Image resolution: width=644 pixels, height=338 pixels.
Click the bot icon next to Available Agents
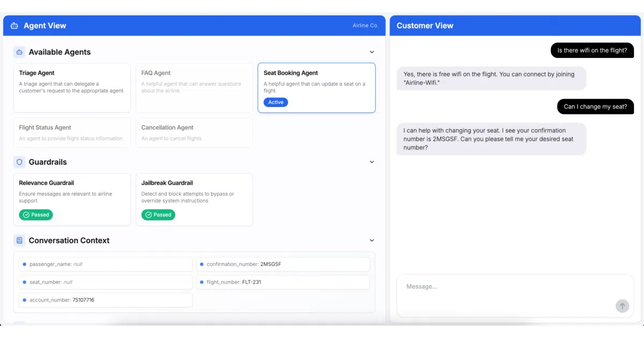pos(19,52)
